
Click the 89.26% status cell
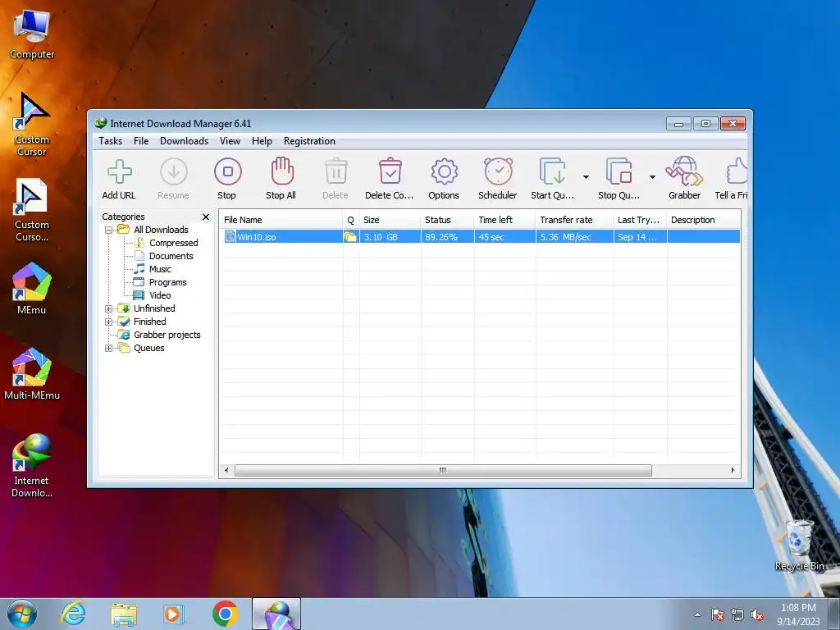tap(447, 237)
